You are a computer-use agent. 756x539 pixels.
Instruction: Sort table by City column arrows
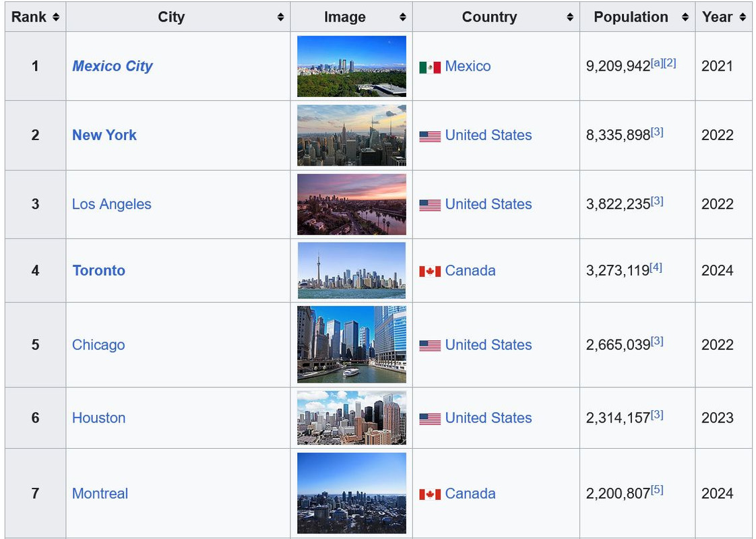coord(280,18)
